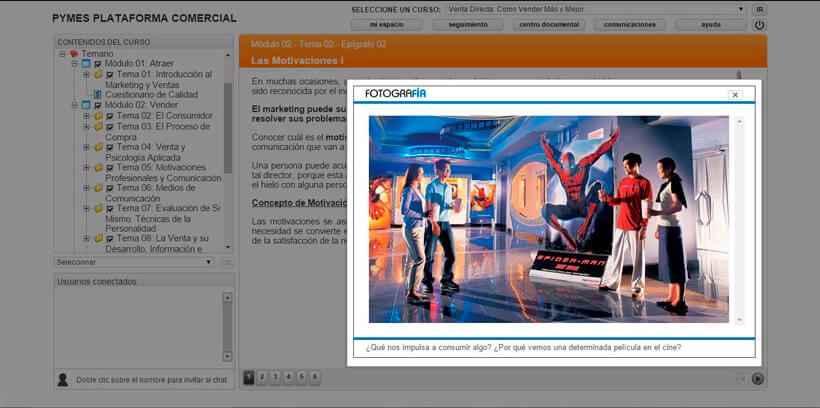
Task: Open the course selection dropdown
Action: click(596, 9)
